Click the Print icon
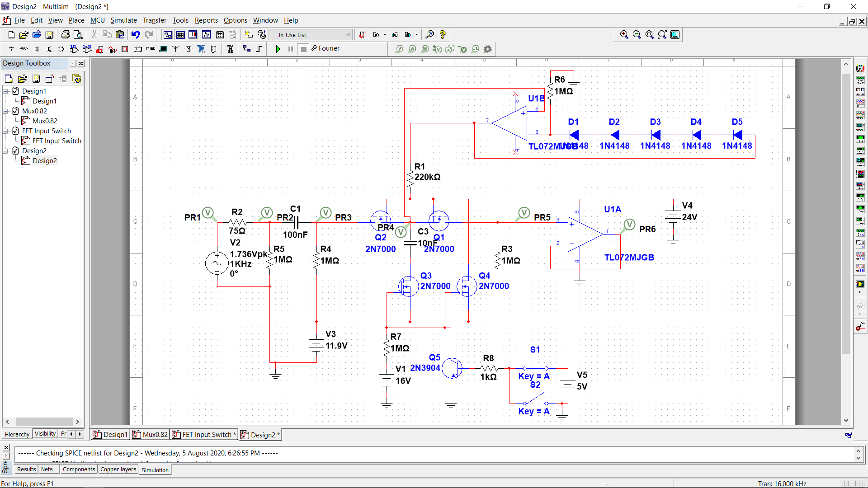868x488 pixels. pyautogui.click(x=66, y=35)
